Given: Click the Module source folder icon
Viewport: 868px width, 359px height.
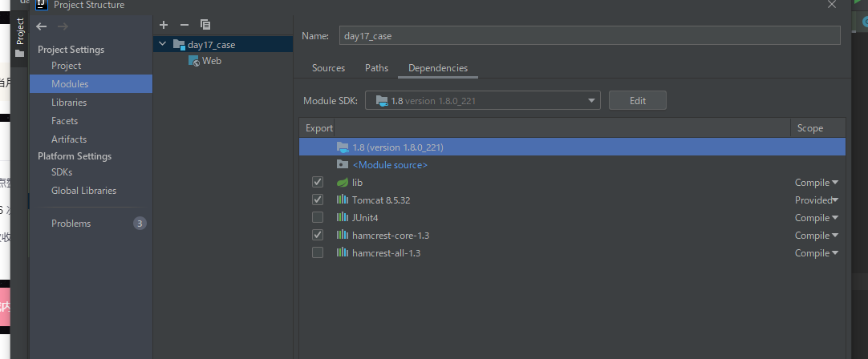Looking at the screenshot, I should pos(343,165).
